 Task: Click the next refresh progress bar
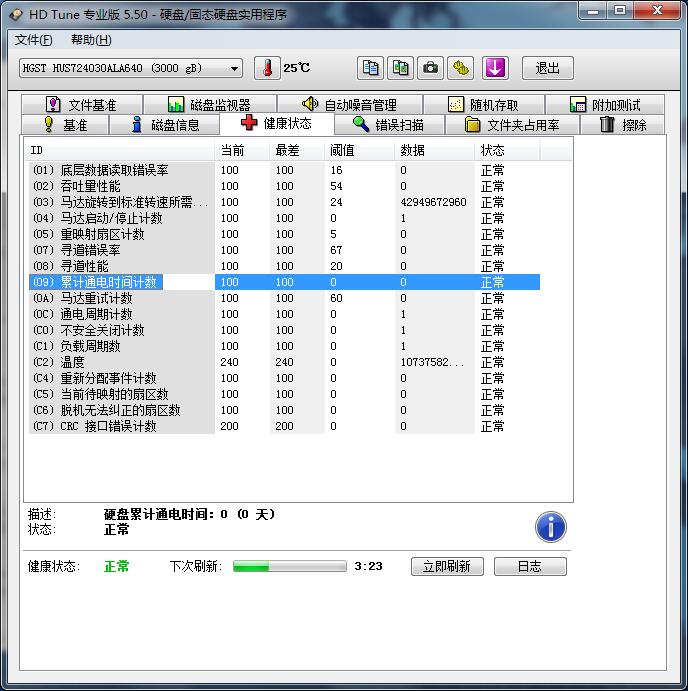[290, 566]
